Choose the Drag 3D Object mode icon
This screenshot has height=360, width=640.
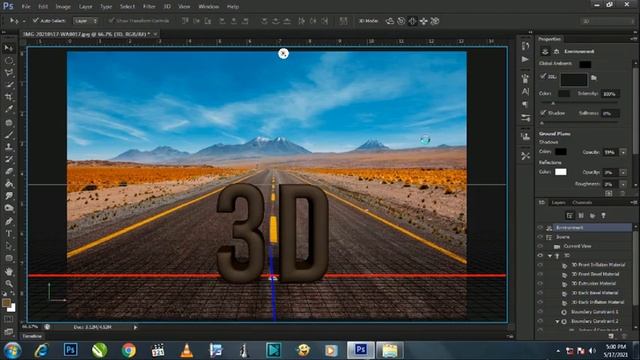pyautogui.click(x=412, y=21)
